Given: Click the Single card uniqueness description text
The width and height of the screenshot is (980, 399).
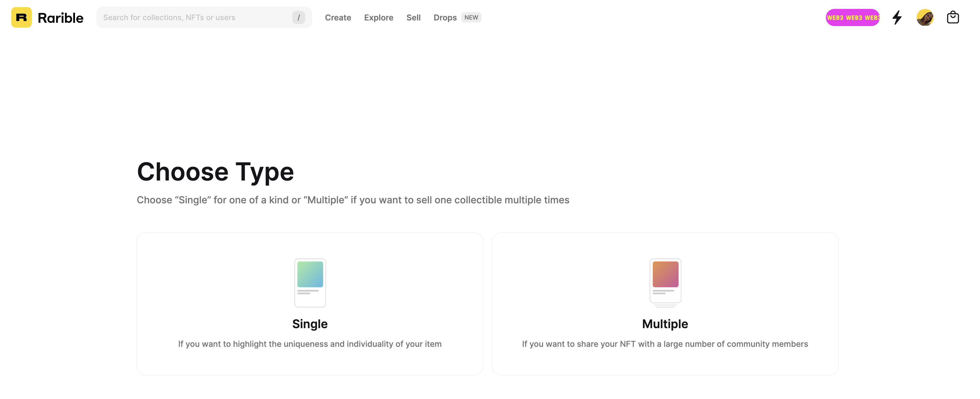Looking at the screenshot, I should point(310,344).
